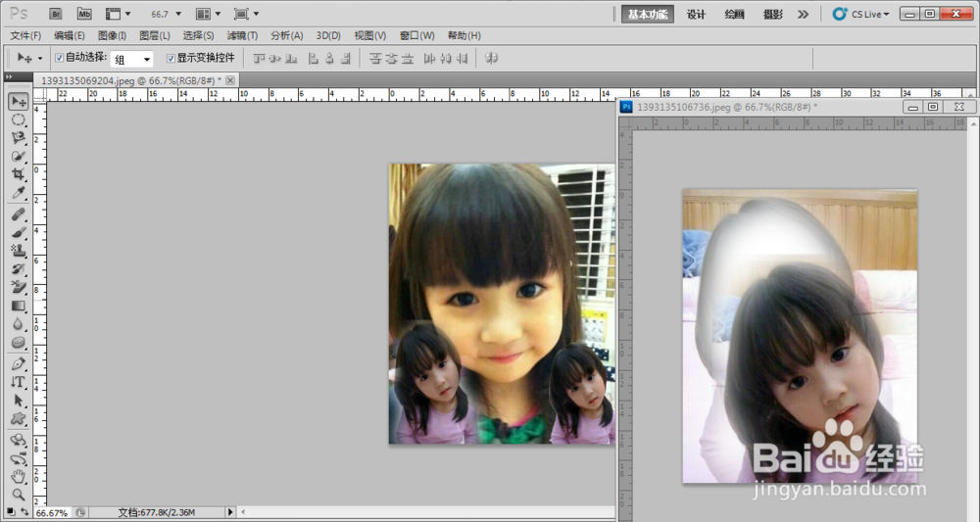Select the Vertical Type tool
The image size is (980, 522).
[18, 382]
